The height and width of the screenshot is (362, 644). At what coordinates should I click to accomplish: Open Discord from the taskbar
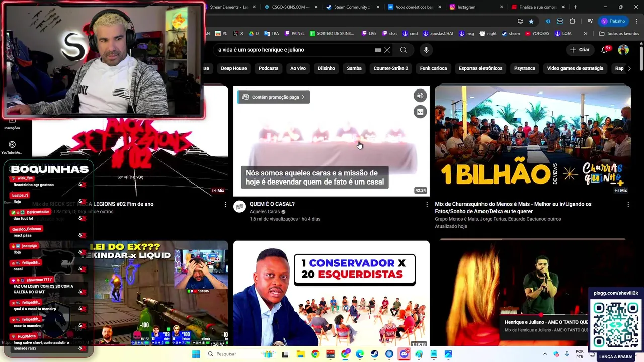click(x=404, y=354)
